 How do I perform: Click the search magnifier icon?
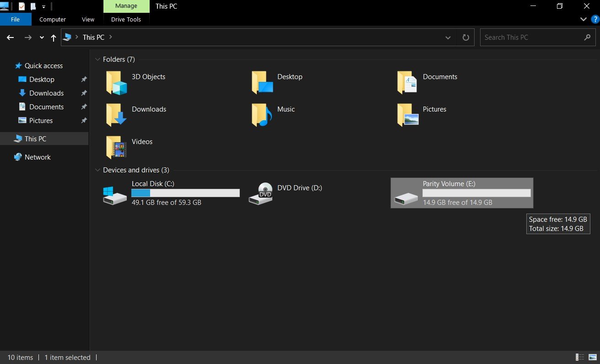pos(587,37)
